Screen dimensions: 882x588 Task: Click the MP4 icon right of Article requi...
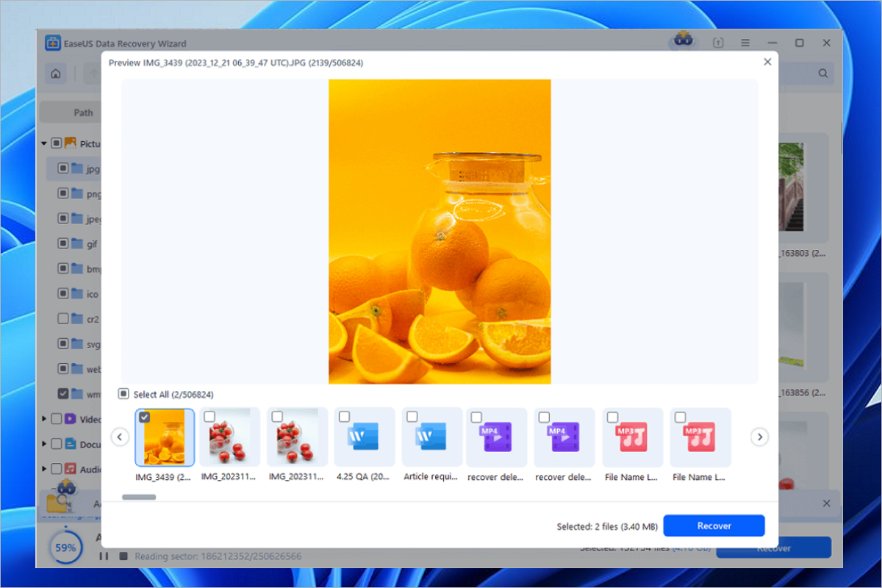click(497, 437)
